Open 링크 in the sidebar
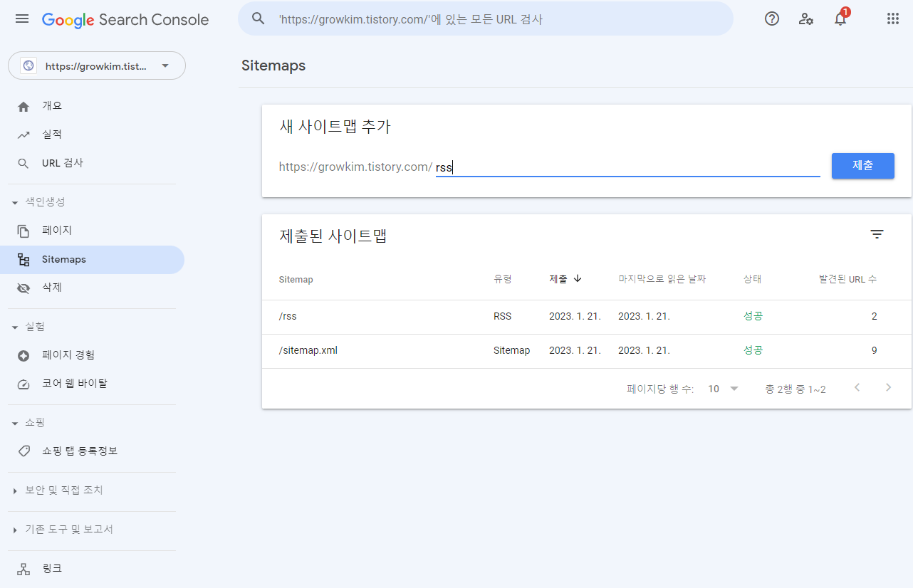913x588 pixels. click(x=92, y=569)
